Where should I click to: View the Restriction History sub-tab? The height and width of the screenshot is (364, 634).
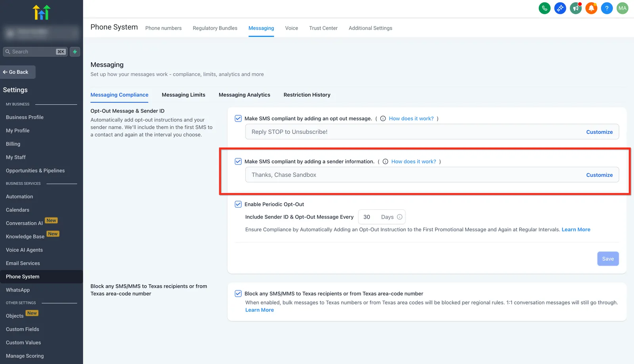tap(307, 95)
